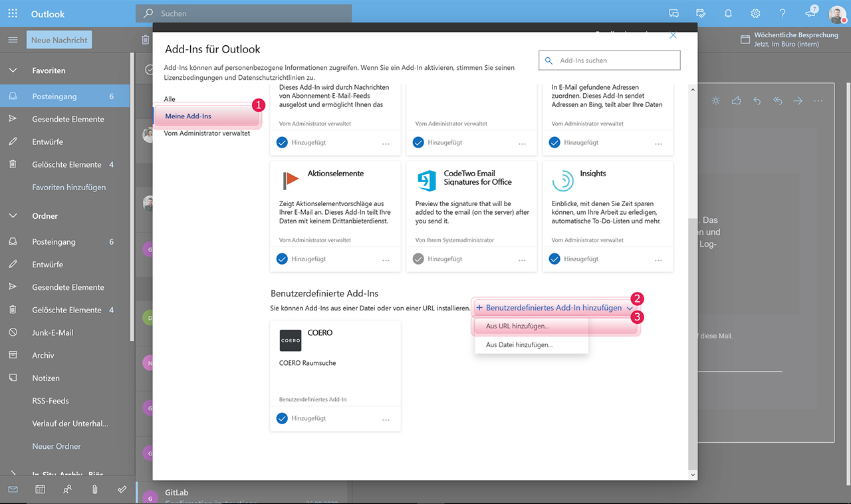This screenshot has height=504, width=851.
Task: Open the Office app launcher grid
Action: tap(13, 13)
